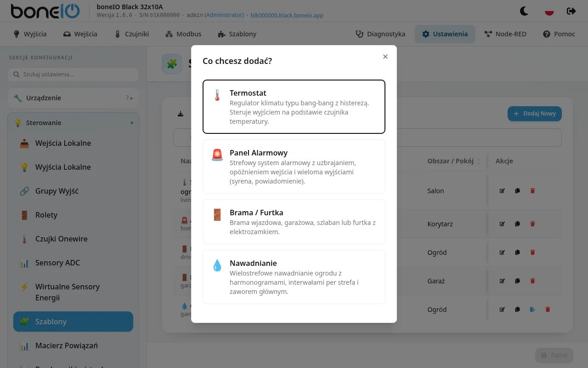588x368 pixels.
Task: Switch language using the Polish flag icon
Action: pyautogui.click(x=549, y=11)
